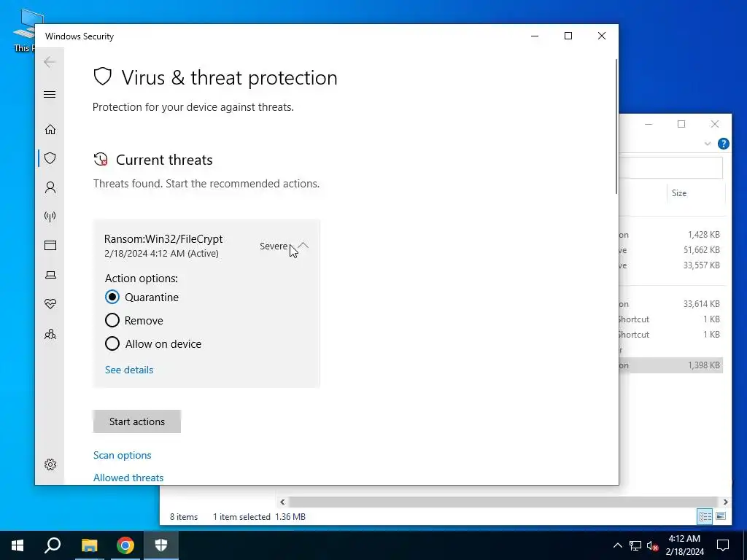Minimize the File Explorer window
The image size is (747, 560).
click(649, 124)
